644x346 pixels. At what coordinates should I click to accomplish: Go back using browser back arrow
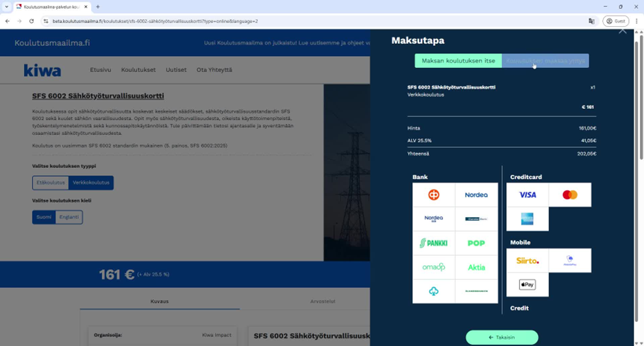[8, 21]
